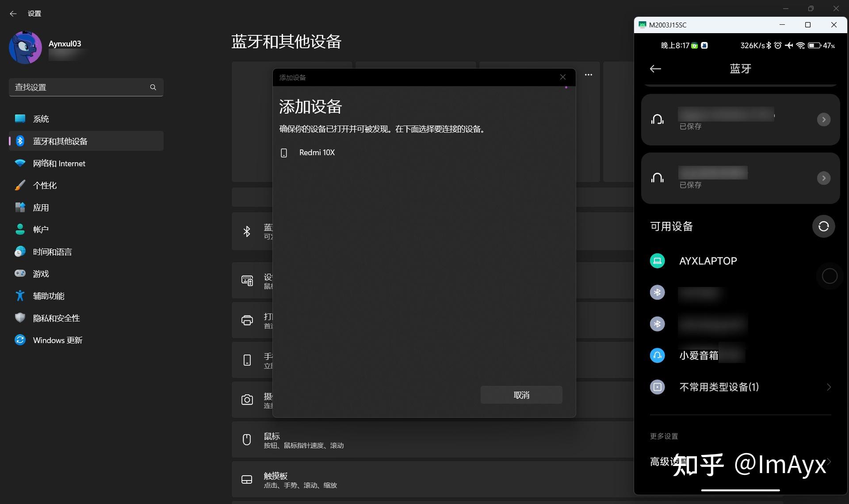849x504 pixels.
Task: Click the keyboard devices row icon
Action: [247, 280]
